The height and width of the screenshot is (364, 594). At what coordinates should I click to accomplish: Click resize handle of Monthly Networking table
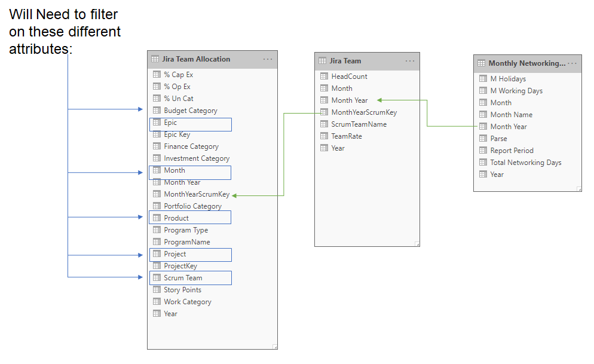pyautogui.click(x=579, y=189)
